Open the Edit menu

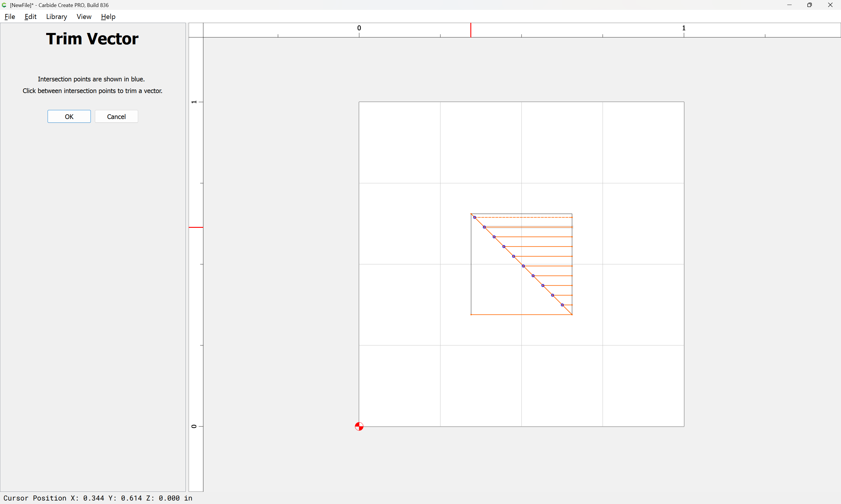click(x=30, y=17)
